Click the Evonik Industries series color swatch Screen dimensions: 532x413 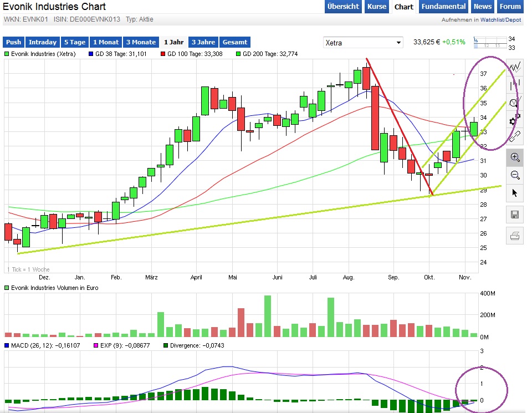tap(7, 54)
